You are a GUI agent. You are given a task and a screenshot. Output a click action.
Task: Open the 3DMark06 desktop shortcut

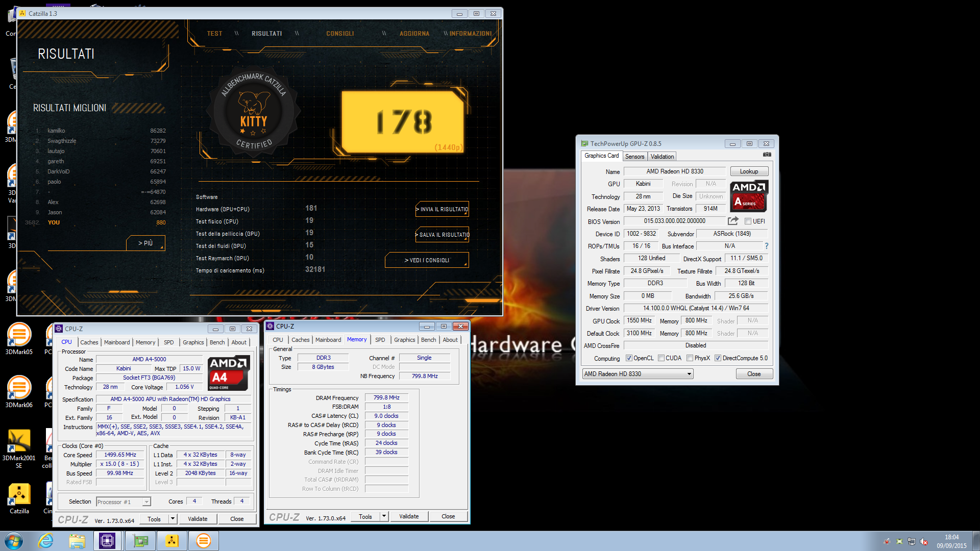tap(19, 392)
